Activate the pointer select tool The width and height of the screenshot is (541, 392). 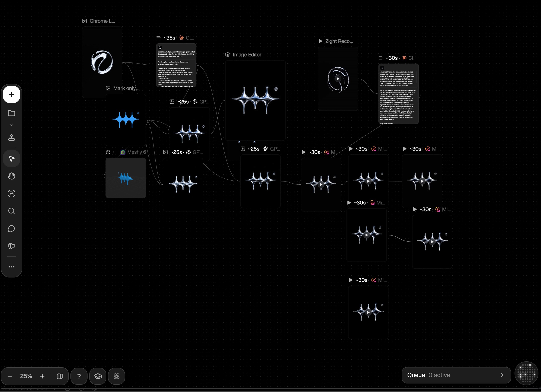tap(12, 158)
